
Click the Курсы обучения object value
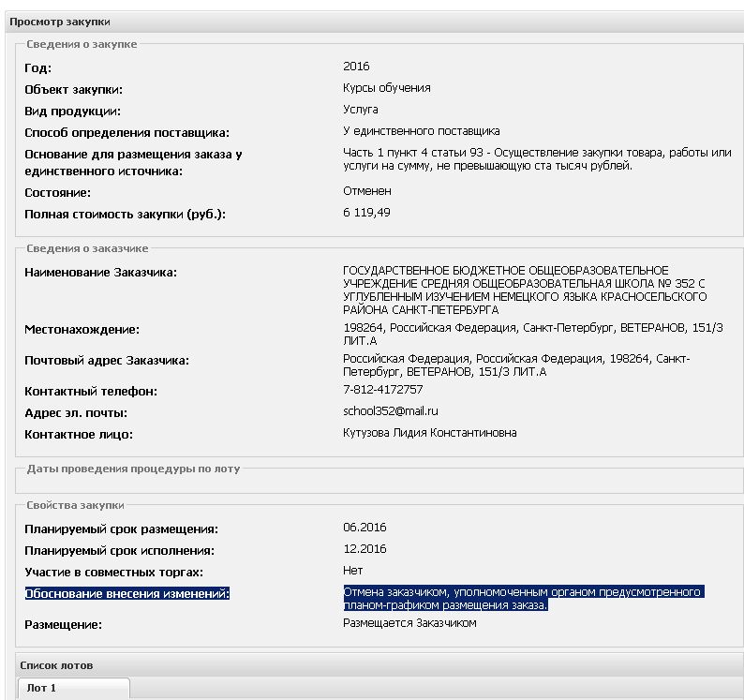[387, 88]
